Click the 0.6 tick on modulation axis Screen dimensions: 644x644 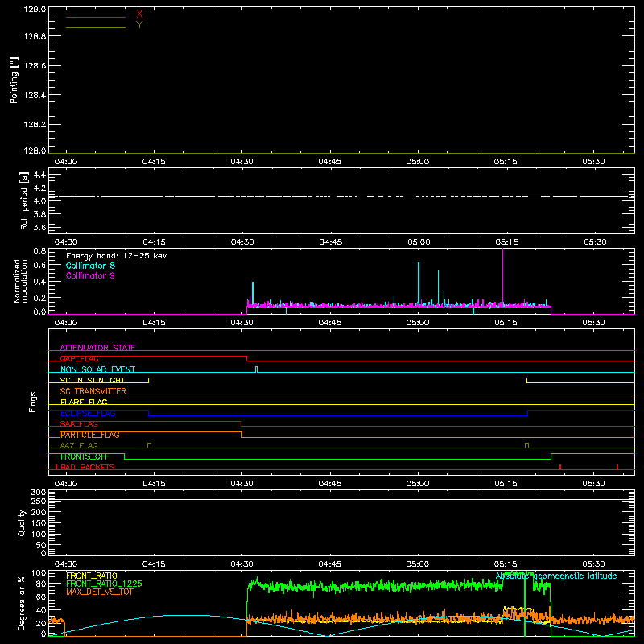coord(39,266)
